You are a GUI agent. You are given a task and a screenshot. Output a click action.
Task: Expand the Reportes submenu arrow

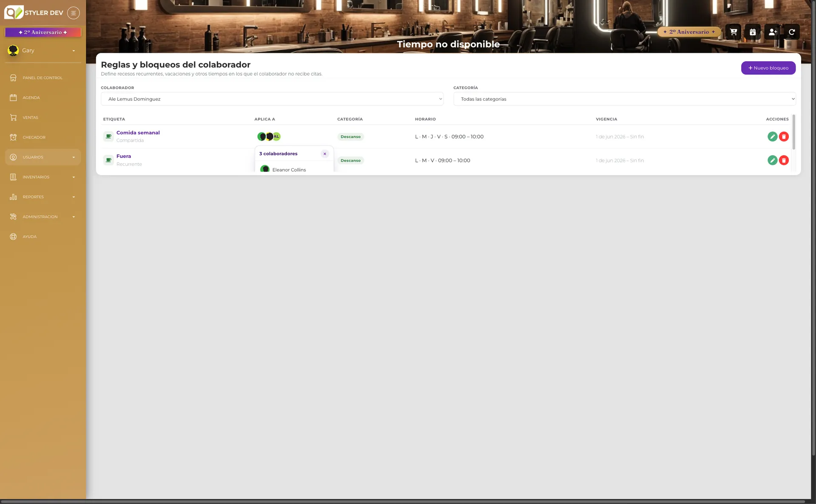[74, 197]
